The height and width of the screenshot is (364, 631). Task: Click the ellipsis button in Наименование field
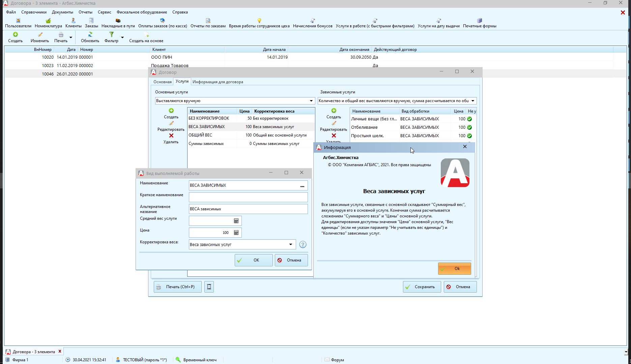click(303, 186)
